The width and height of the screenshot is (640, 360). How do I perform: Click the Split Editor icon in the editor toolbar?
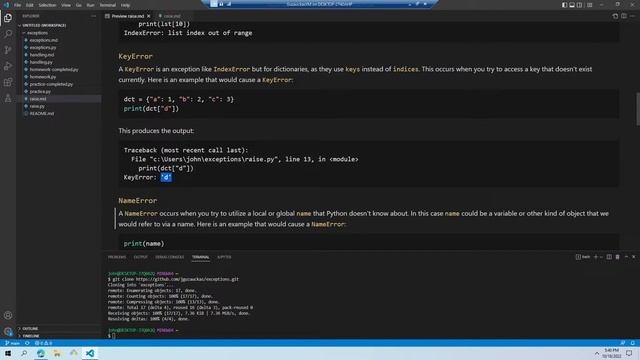pyautogui.click(x=624, y=16)
